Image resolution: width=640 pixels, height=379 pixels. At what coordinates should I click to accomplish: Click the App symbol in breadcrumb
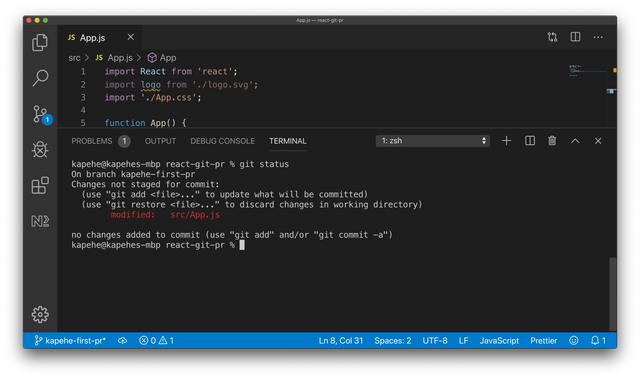[162, 58]
